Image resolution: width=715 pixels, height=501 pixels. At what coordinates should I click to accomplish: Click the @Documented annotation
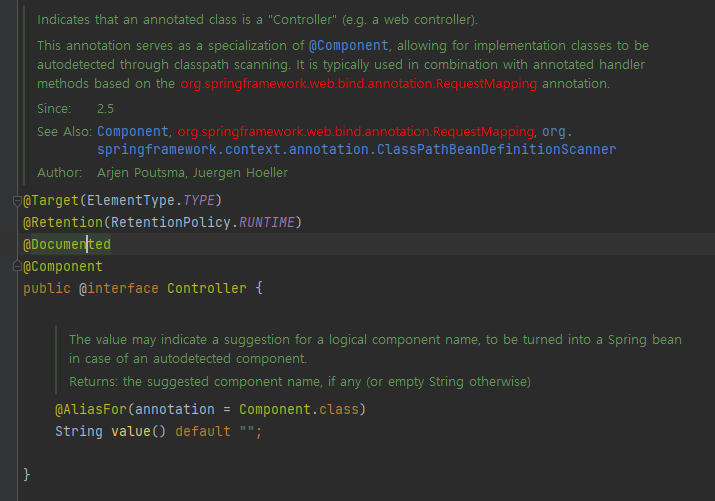[x=67, y=244]
